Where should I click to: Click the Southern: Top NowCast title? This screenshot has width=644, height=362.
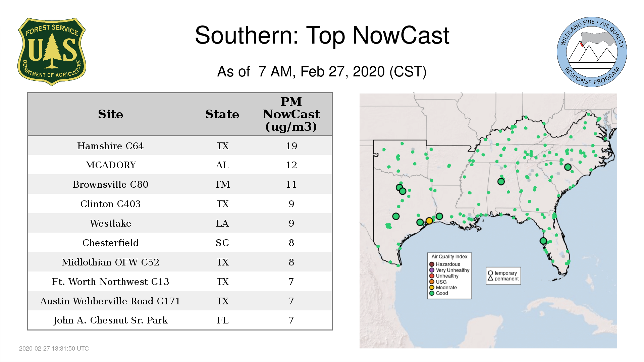pyautogui.click(x=322, y=36)
